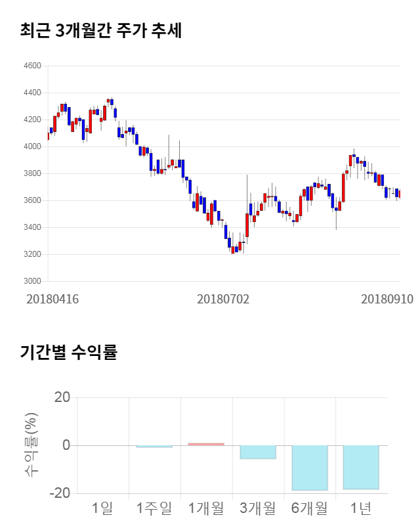Image resolution: width=420 pixels, height=532 pixels.
Task: Click the 3000 price axis label
Action: (33, 281)
